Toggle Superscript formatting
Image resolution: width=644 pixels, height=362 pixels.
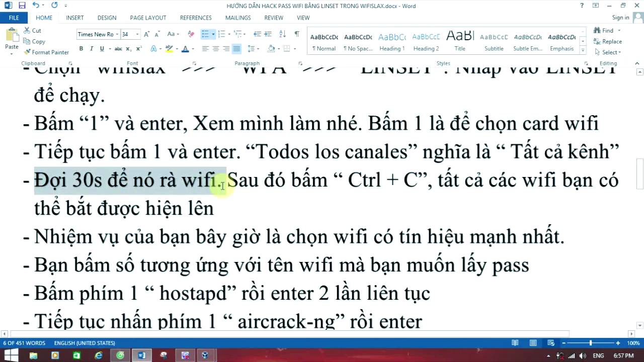pyautogui.click(x=138, y=49)
